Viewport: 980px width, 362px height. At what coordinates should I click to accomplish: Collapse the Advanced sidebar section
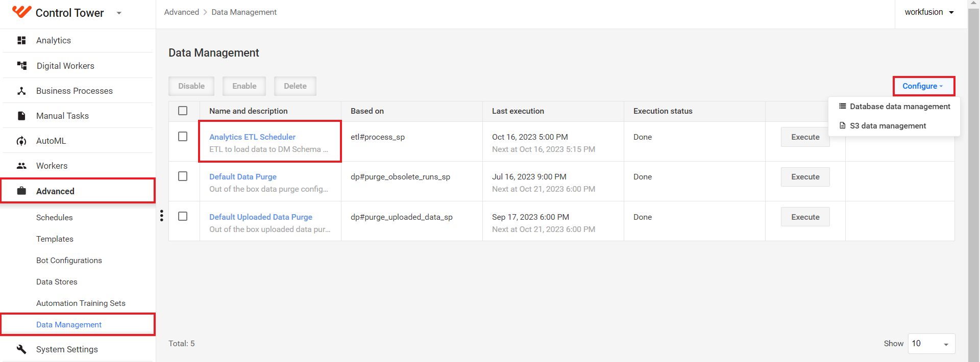point(78,191)
